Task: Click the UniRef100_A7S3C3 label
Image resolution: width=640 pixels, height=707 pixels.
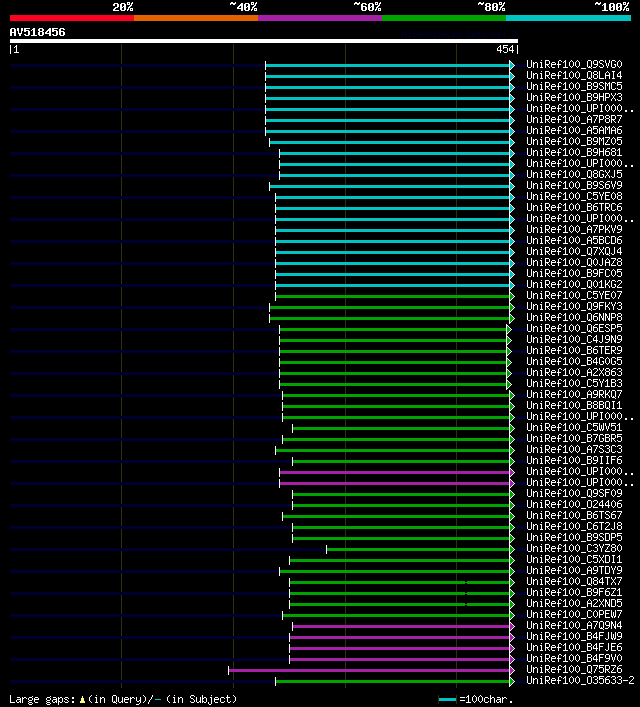Action: point(574,450)
